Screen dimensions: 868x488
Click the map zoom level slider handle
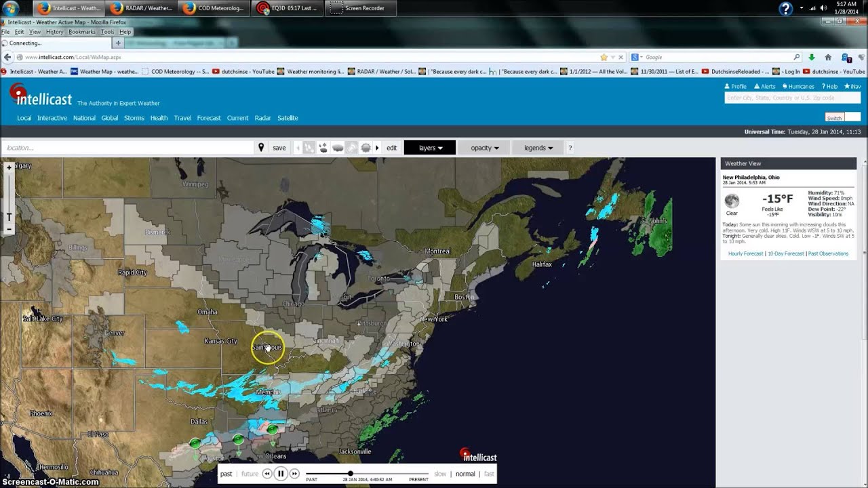click(9, 217)
